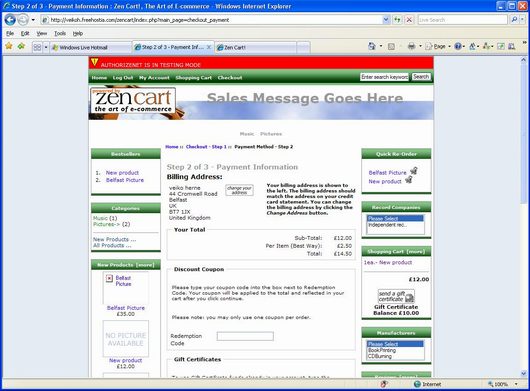Click the browser Forward arrow button
The height and width of the screenshot is (391, 530).
(x=23, y=20)
